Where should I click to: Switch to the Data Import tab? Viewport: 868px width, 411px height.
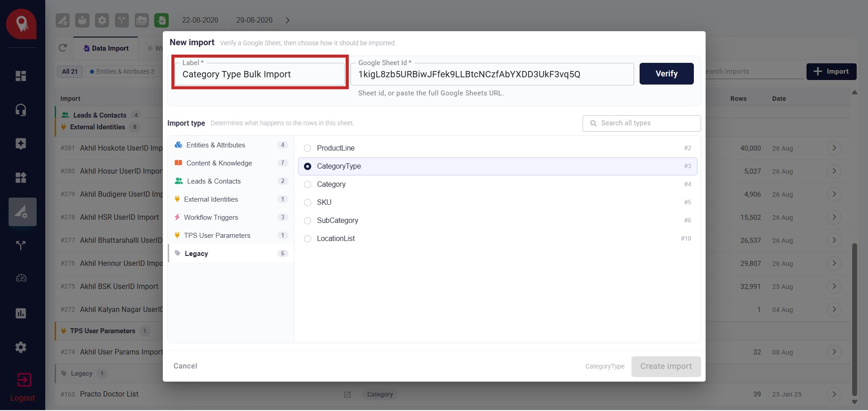106,48
